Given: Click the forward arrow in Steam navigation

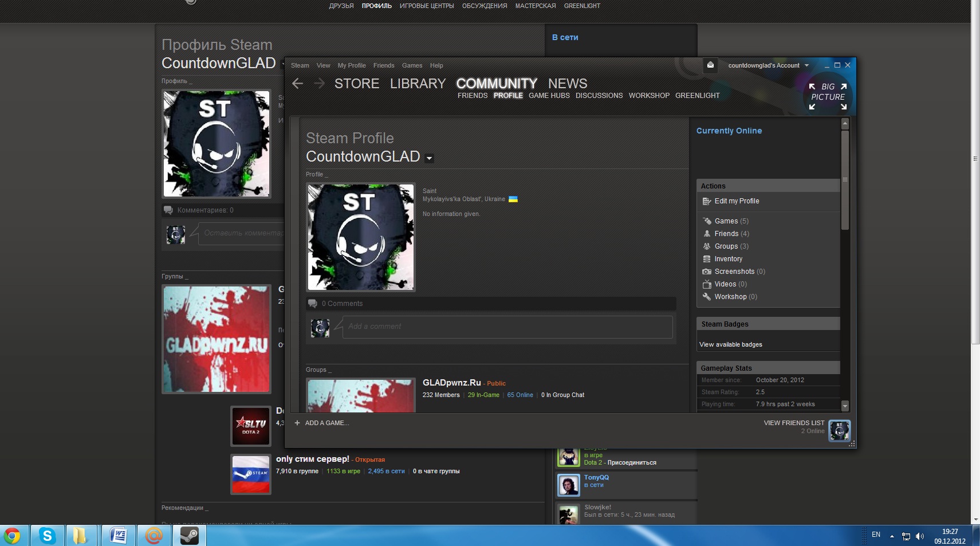Looking at the screenshot, I should point(319,84).
